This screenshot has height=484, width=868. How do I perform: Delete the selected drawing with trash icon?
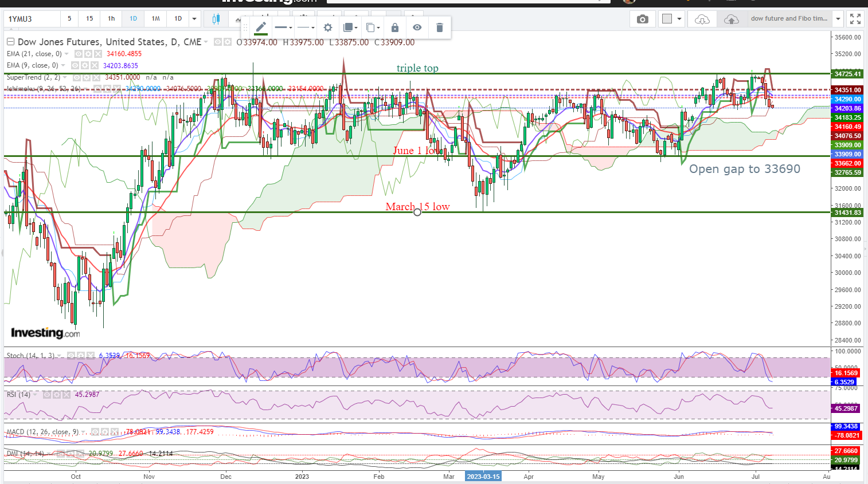[x=439, y=27]
